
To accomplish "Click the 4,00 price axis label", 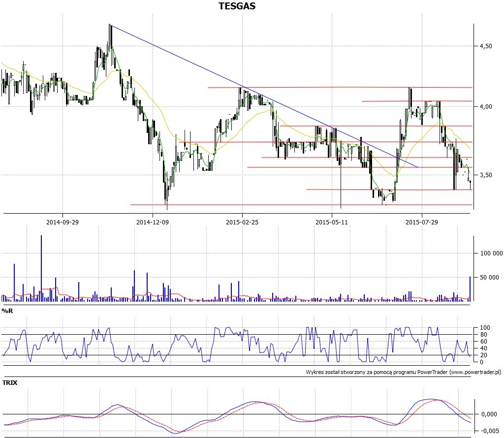I will coord(486,107).
